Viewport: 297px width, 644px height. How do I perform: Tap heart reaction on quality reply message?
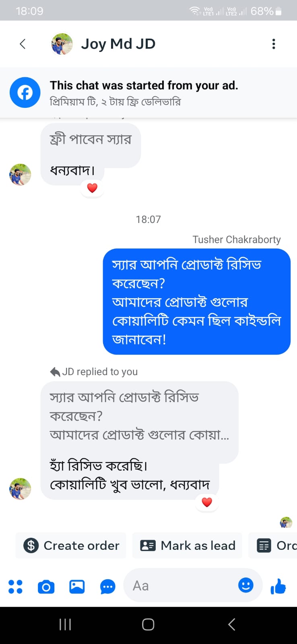pos(207,502)
